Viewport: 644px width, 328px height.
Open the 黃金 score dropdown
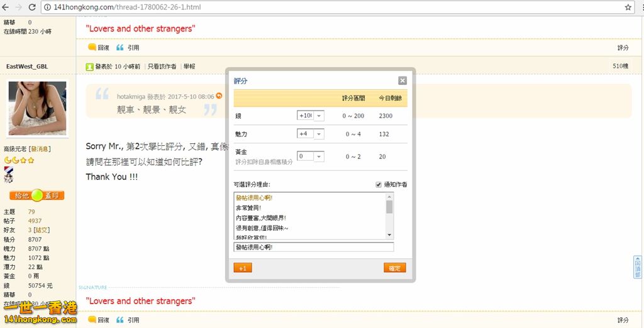point(319,156)
